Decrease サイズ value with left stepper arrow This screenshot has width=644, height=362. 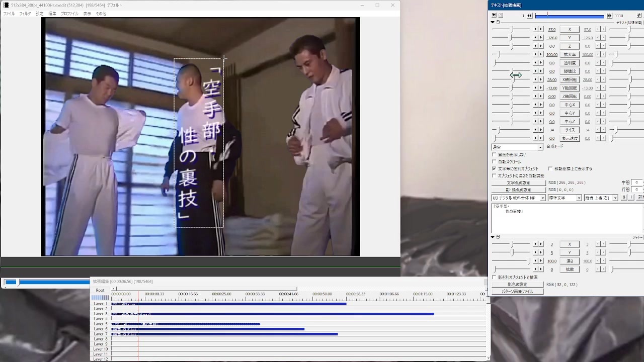click(x=536, y=130)
